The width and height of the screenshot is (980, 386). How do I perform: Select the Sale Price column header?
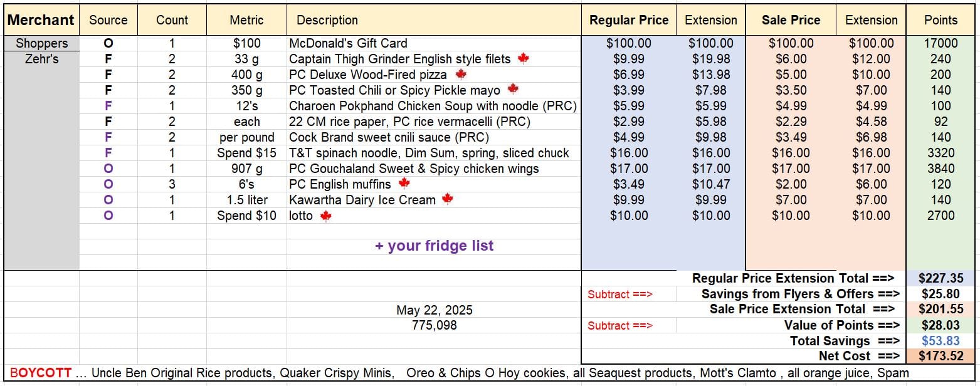(x=791, y=20)
